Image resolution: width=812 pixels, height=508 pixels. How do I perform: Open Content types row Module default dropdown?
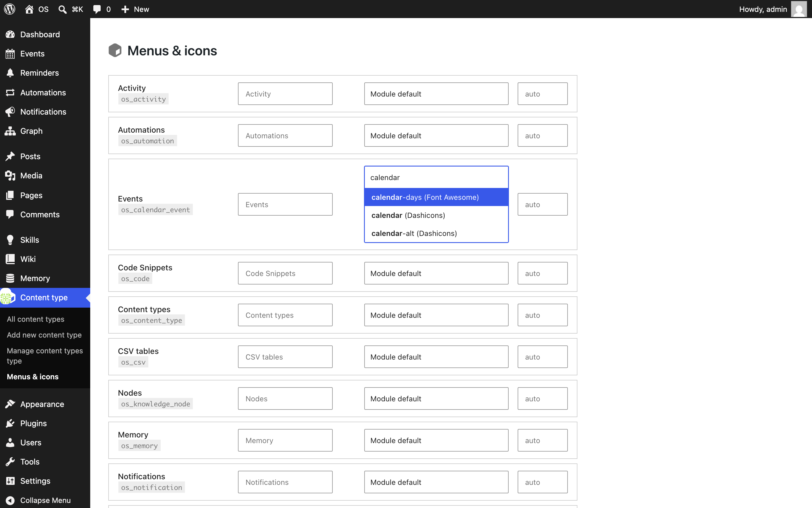(436, 315)
